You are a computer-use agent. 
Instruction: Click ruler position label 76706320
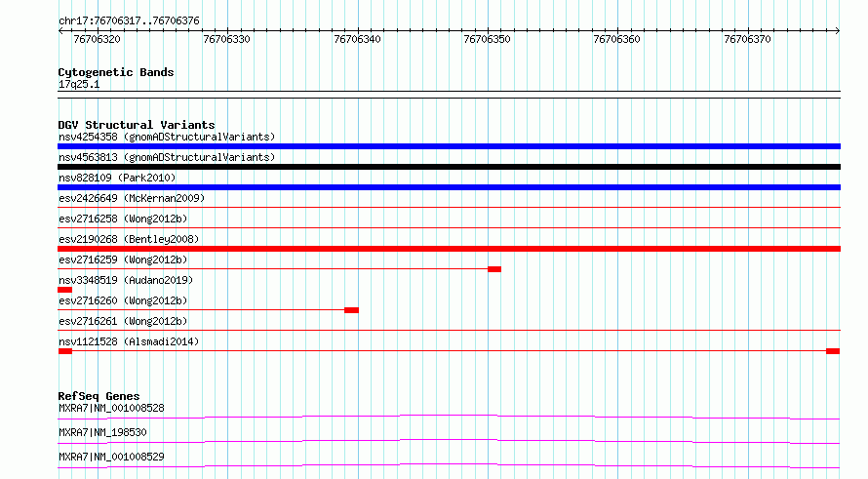97,39
